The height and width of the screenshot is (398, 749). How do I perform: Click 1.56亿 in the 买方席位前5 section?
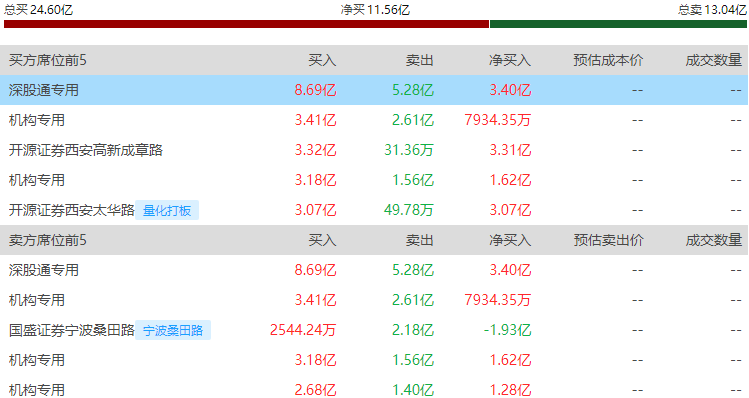(413, 180)
